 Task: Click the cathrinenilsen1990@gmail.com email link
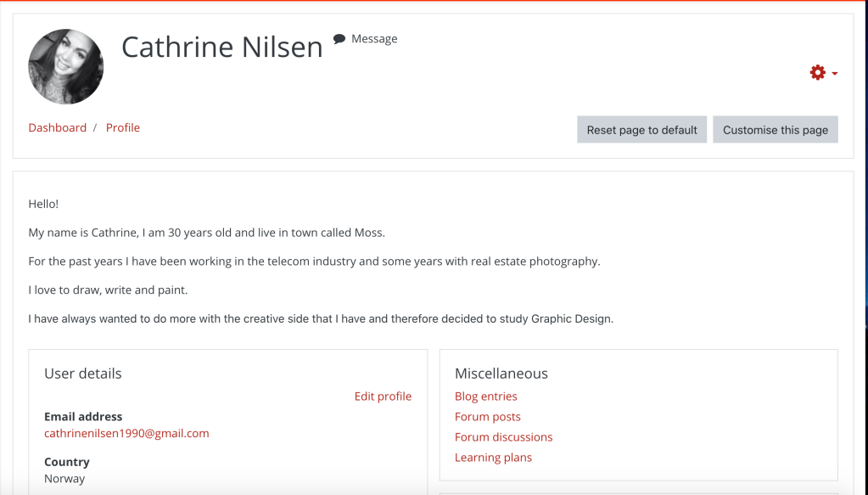(126, 433)
